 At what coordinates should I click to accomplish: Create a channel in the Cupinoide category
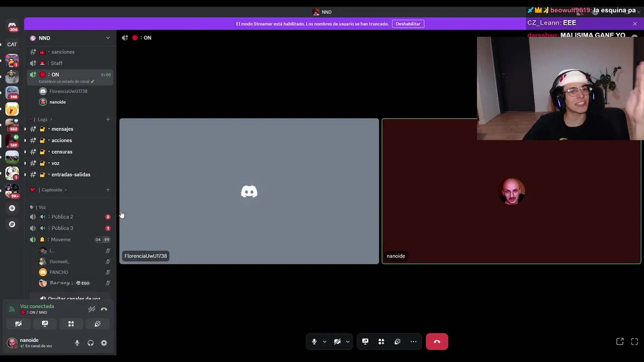[108, 190]
